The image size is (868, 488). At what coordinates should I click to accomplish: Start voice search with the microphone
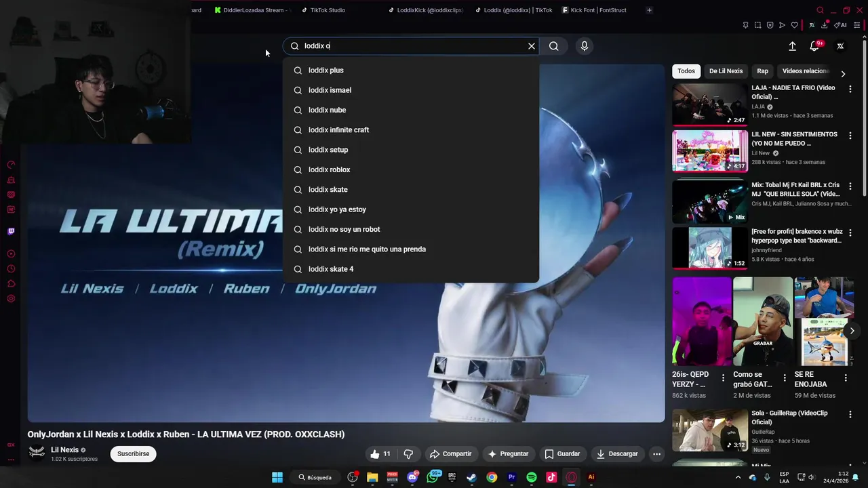(x=585, y=46)
